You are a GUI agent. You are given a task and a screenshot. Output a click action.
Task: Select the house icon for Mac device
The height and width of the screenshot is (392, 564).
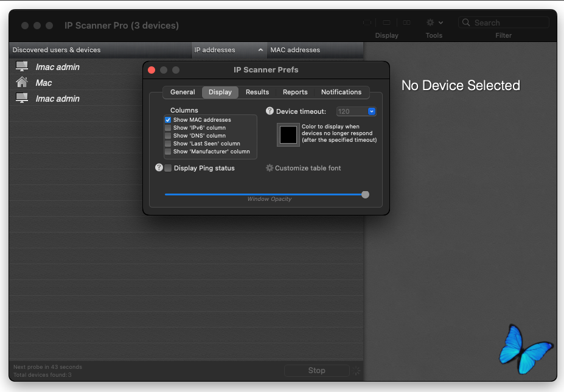22,82
